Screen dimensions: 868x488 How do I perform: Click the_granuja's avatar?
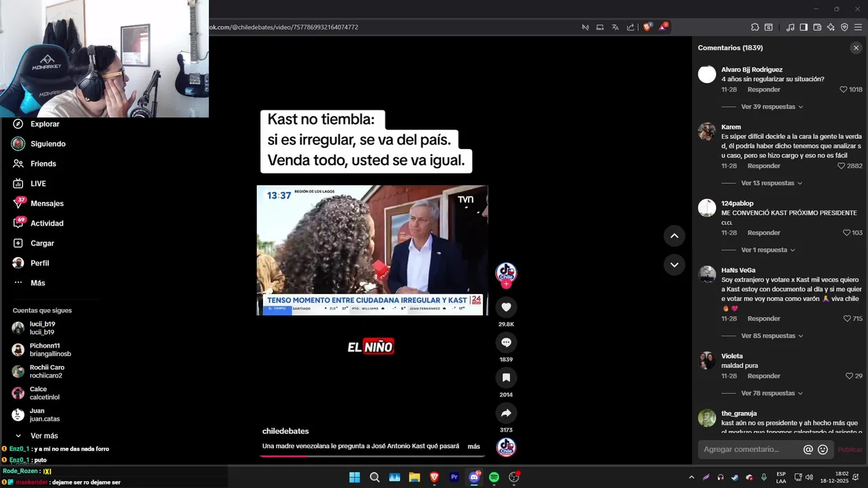(707, 418)
